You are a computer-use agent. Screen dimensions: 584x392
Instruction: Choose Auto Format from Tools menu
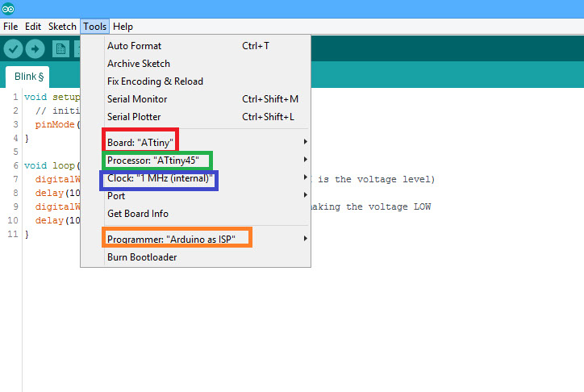(x=195, y=46)
